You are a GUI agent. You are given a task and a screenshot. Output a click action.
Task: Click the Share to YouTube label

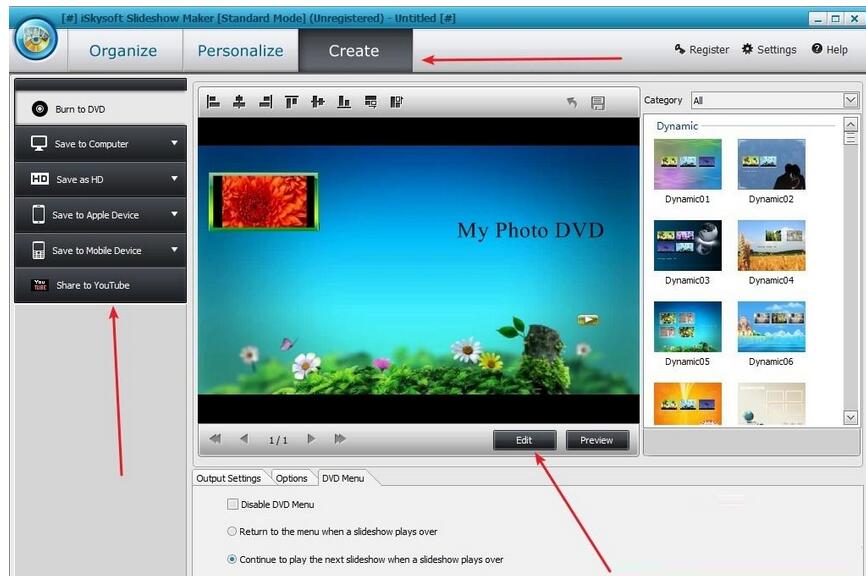pos(93,285)
